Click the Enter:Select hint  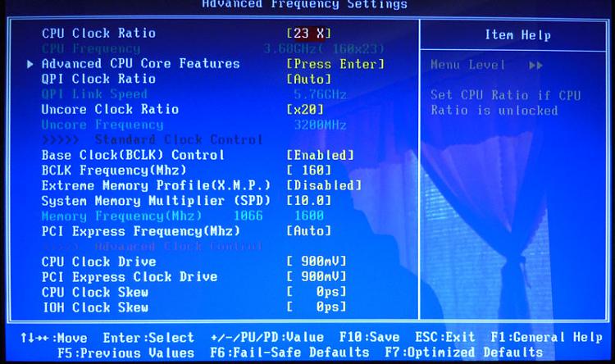click(x=148, y=338)
